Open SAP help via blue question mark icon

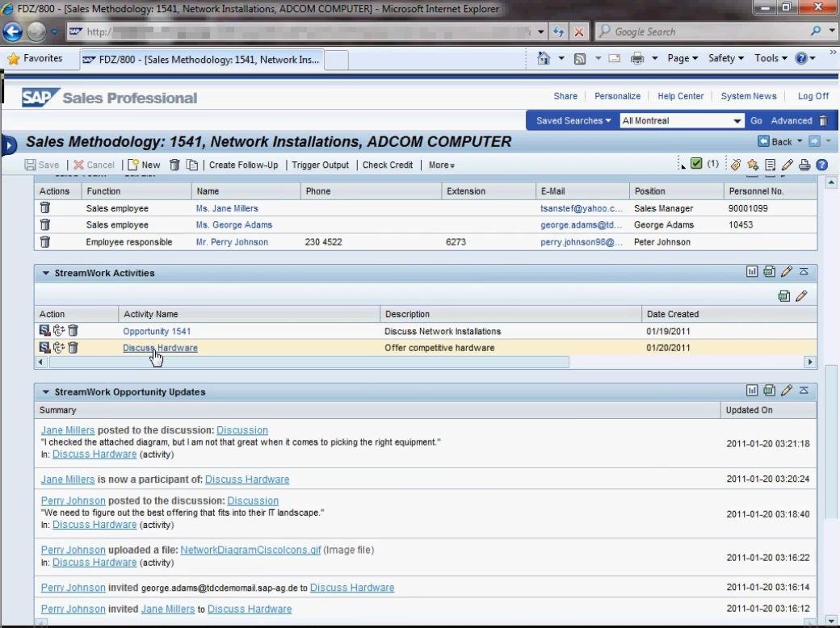821,165
